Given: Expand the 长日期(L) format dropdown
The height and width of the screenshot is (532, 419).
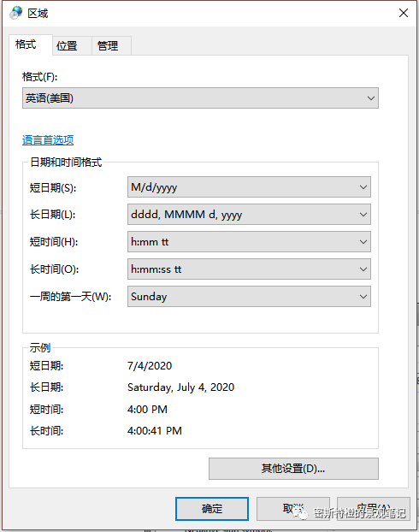Looking at the screenshot, I should 249,215.
